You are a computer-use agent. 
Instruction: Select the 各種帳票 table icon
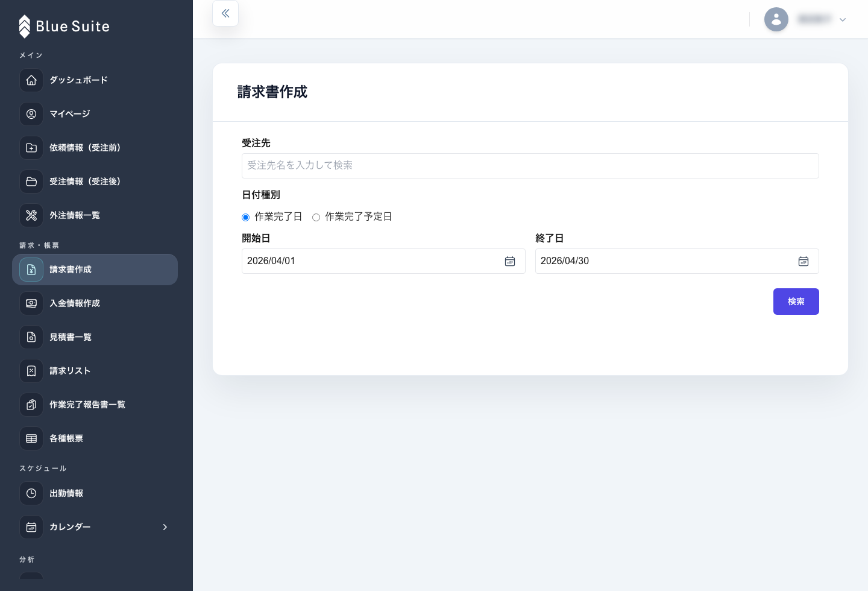coord(31,438)
